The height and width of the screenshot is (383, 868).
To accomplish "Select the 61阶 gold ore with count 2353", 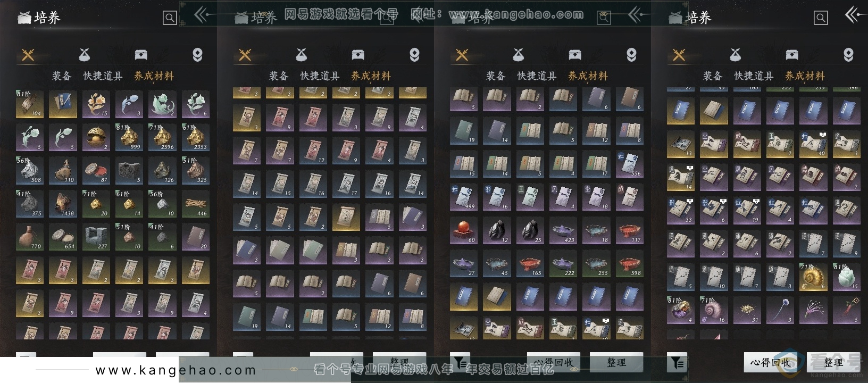I will (x=195, y=137).
